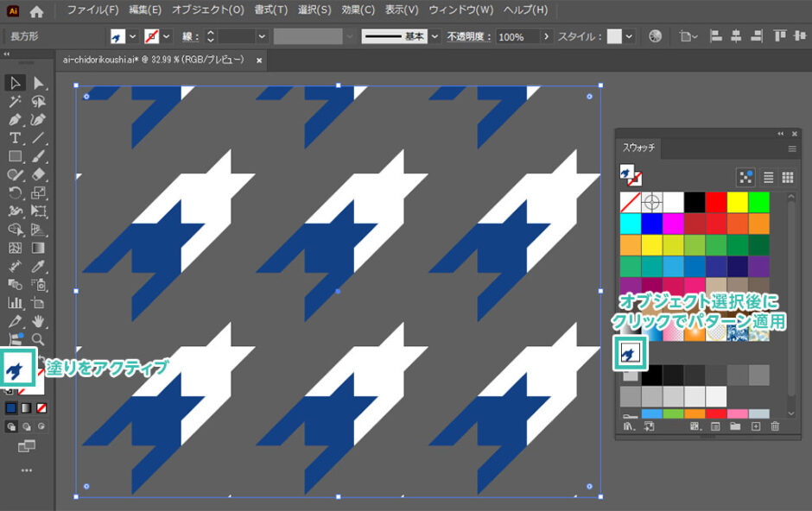
Task: Add a new color group folder
Action: tap(735, 426)
